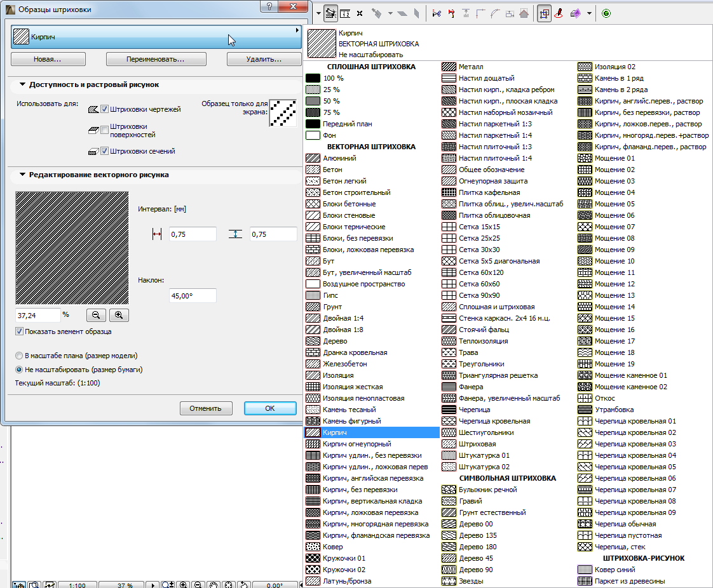
Task: Choose 'Гравий' symbol fill
Action: (x=508, y=501)
